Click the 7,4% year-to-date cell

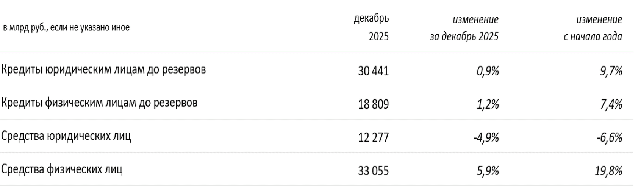coord(611,104)
